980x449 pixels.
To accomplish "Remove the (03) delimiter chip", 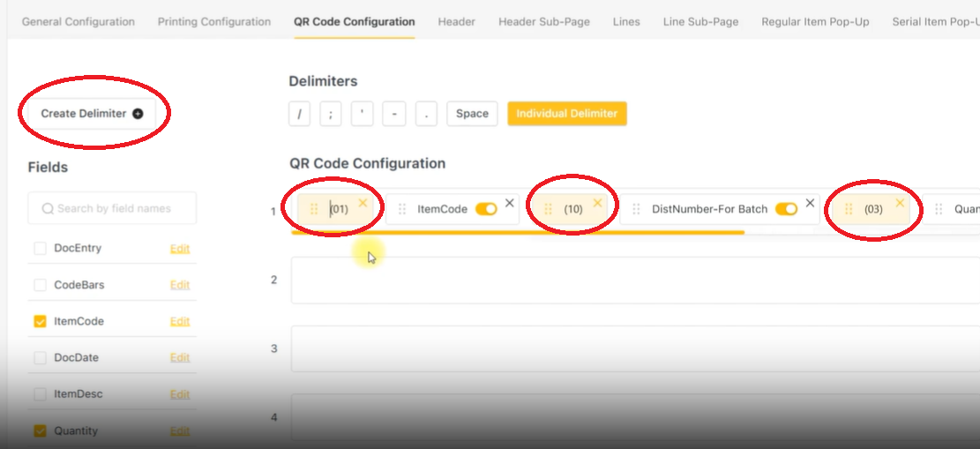I will click(x=900, y=203).
